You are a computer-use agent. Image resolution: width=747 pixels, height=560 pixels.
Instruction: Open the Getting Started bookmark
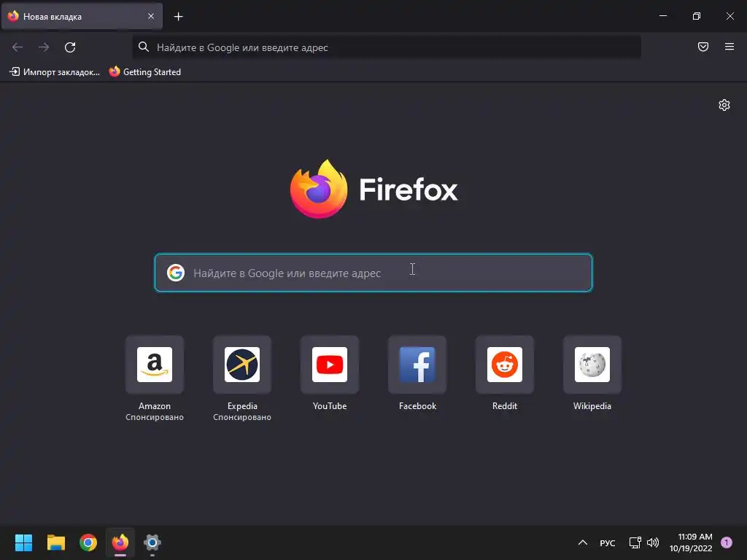point(145,72)
